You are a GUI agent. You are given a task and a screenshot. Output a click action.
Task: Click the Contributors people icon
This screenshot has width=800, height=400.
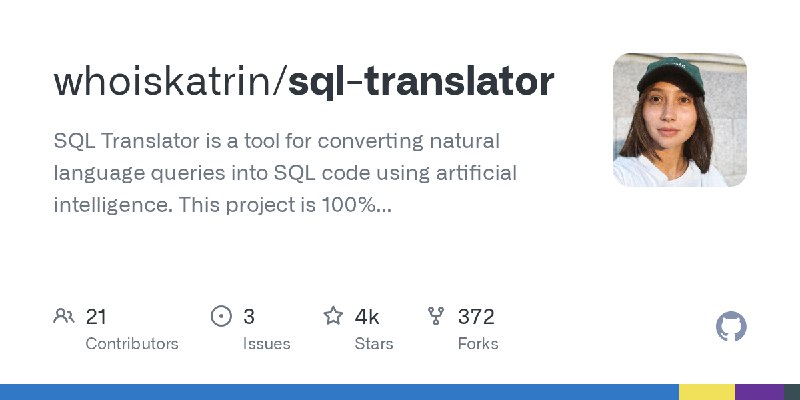64,316
